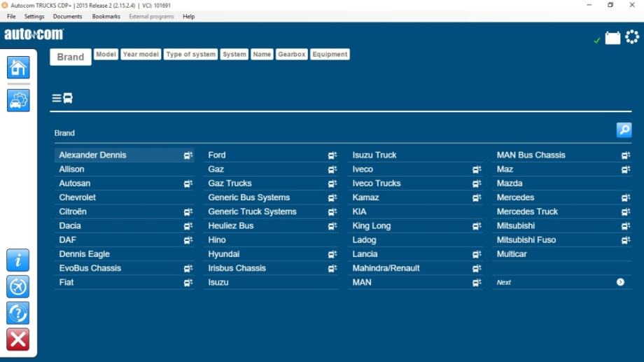
Task: Select the Type of system tab
Action: (190, 54)
